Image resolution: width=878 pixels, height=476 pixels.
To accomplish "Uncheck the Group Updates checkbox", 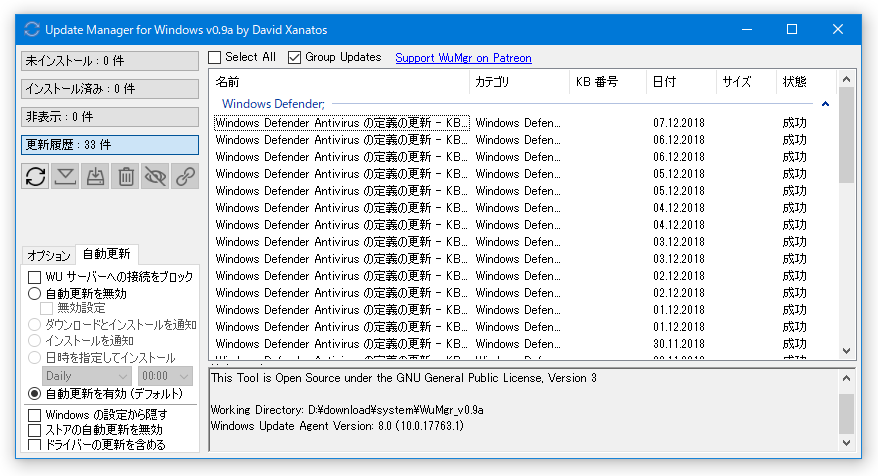I will coord(295,58).
